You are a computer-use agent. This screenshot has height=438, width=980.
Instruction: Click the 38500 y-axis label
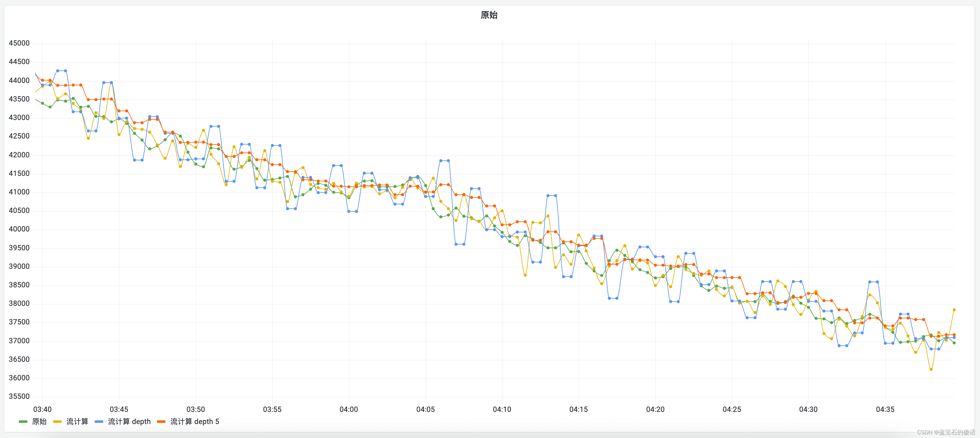(19, 285)
